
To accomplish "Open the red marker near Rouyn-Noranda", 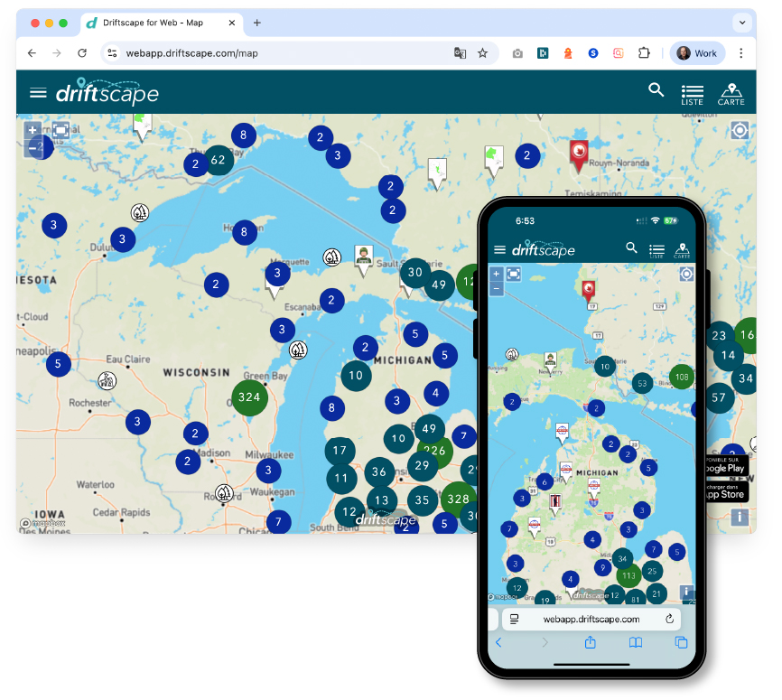I will point(579,154).
